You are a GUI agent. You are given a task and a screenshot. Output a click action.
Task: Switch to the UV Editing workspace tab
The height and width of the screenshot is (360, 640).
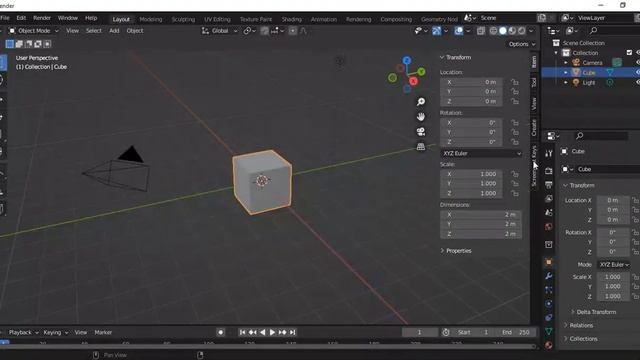click(217, 19)
